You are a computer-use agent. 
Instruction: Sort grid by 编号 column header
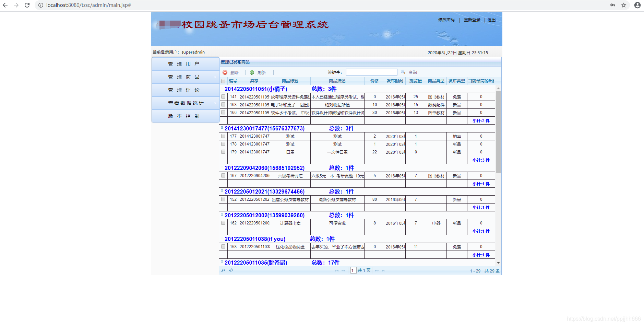tap(233, 81)
